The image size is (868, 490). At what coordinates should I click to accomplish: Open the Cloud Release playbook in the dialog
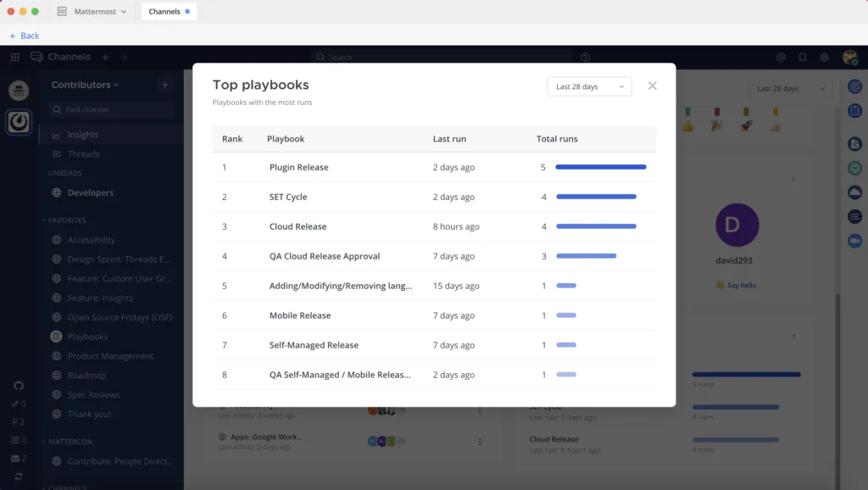(x=434, y=226)
